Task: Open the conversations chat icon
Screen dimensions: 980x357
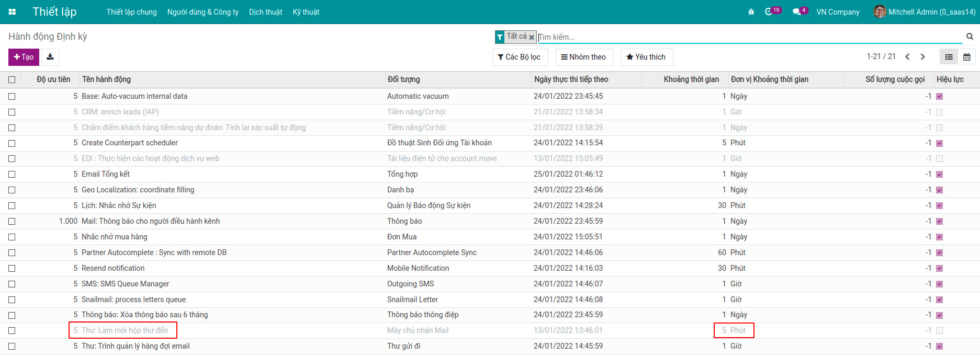Action: (796, 11)
